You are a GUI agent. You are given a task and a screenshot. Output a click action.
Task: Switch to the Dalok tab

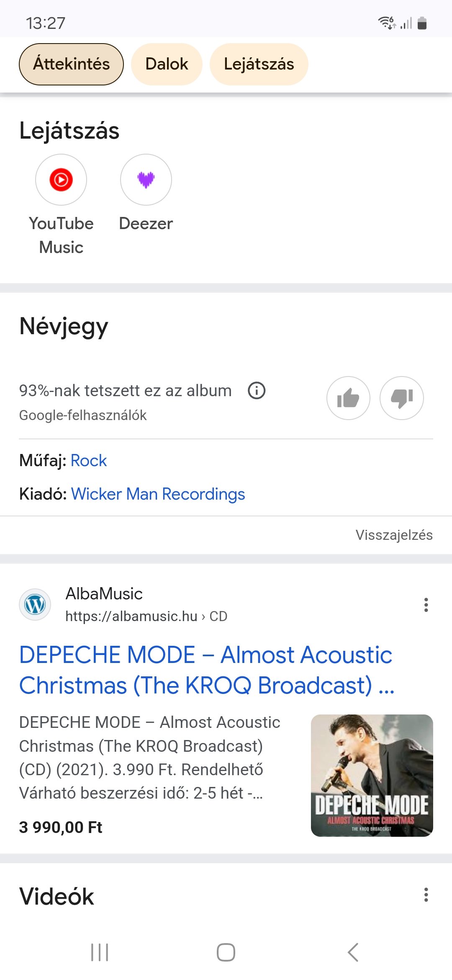point(167,64)
